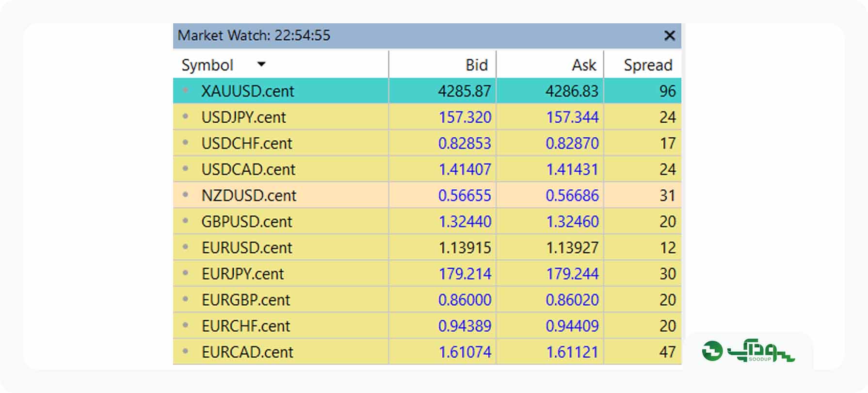Click the EURUSD.cent ask 1.13927

[x=573, y=248]
